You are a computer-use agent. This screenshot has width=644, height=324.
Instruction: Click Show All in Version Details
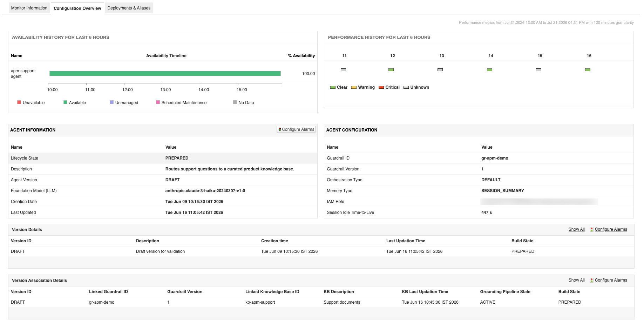click(x=576, y=229)
